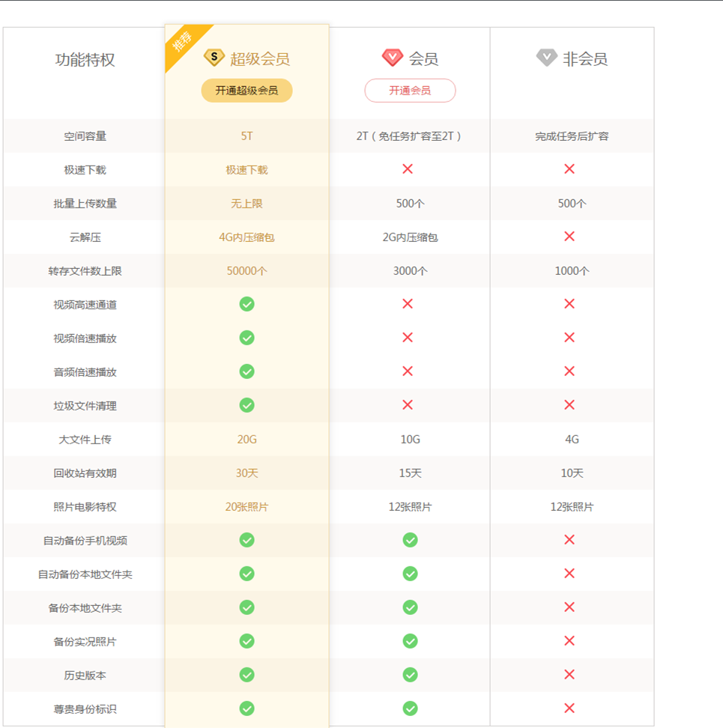Click the 空间容量 row label

pyautogui.click(x=85, y=136)
